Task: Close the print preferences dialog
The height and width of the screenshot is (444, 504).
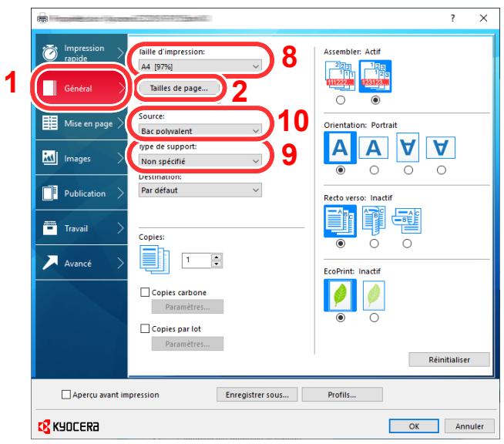Action: pos(483,18)
